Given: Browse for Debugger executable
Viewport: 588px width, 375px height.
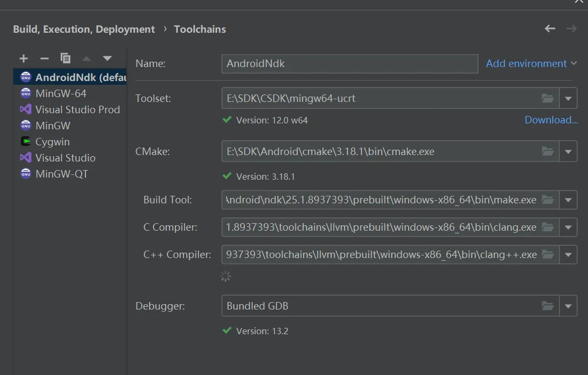Looking at the screenshot, I should (548, 306).
